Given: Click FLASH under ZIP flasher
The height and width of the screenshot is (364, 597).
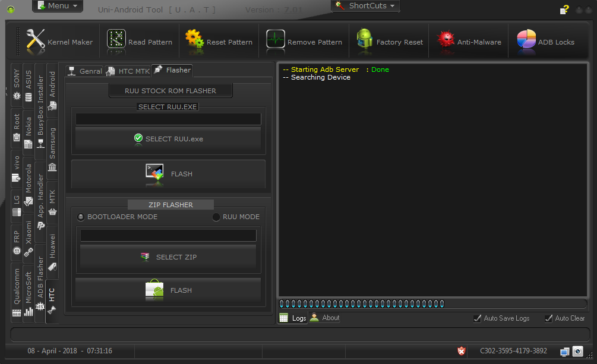Looking at the screenshot, I should coord(168,290).
